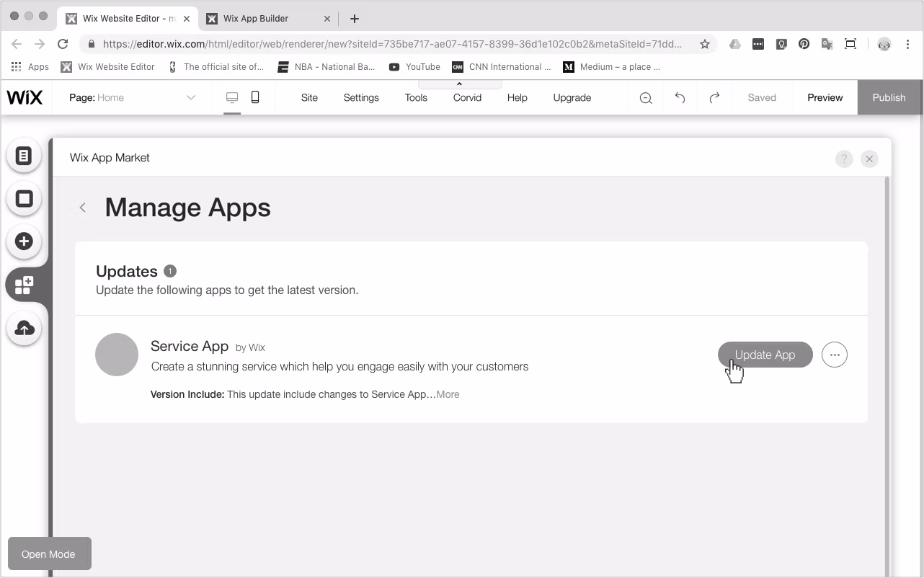Viewport: 924px width, 578px height.
Task: Open Service App more options ellipsis
Action: point(835,355)
